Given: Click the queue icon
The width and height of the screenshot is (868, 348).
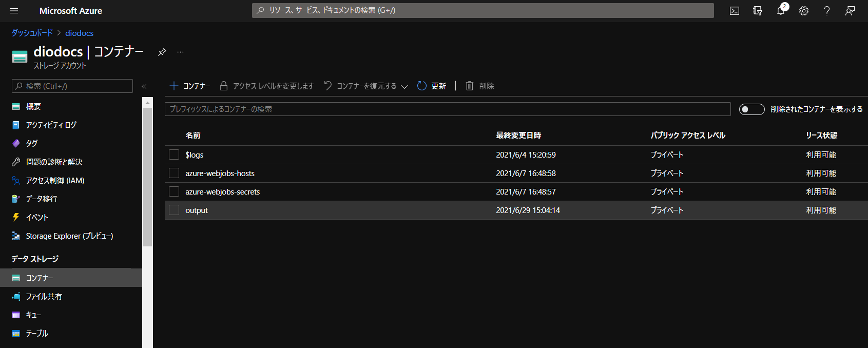Looking at the screenshot, I should (x=16, y=315).
